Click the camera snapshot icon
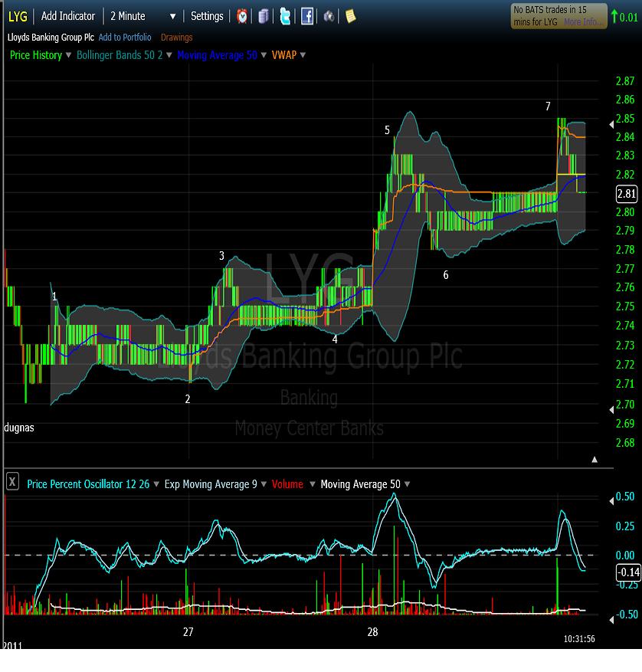 (x=329, y=17)
